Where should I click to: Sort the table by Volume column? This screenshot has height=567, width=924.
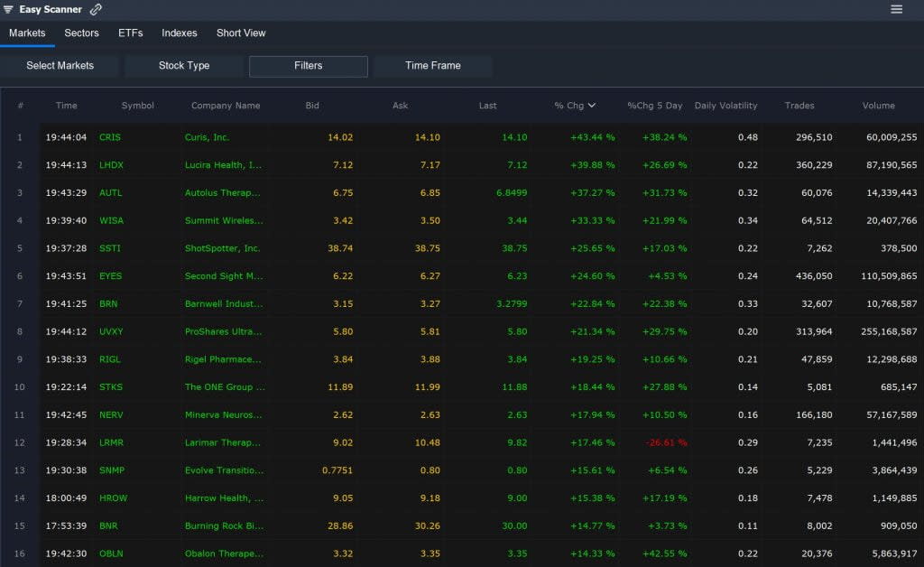[878, 106]
